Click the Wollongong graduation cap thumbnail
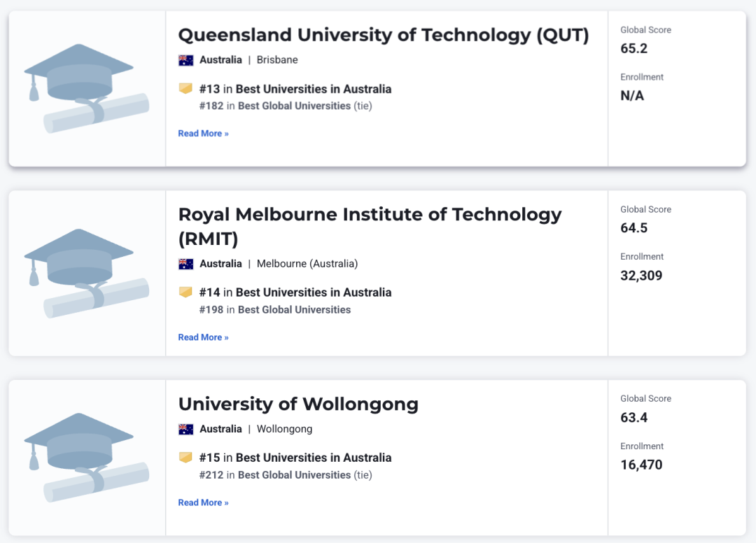Viewport: 756px width, 543px height. pos(87,457)
